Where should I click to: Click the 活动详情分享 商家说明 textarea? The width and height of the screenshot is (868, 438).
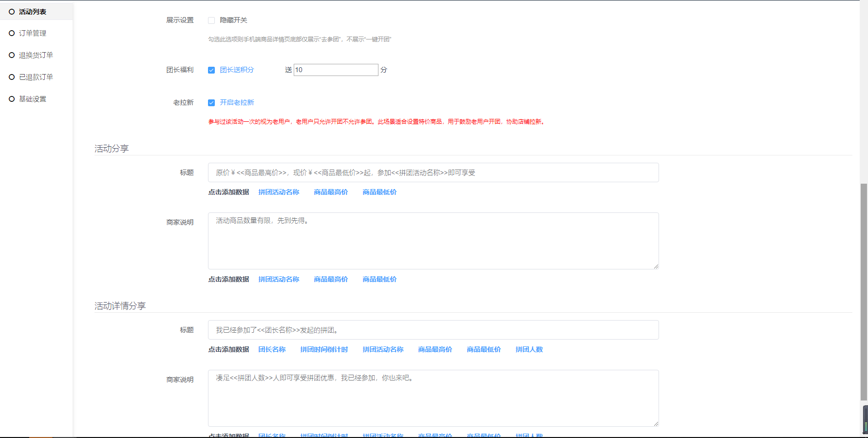pos(433,398)
